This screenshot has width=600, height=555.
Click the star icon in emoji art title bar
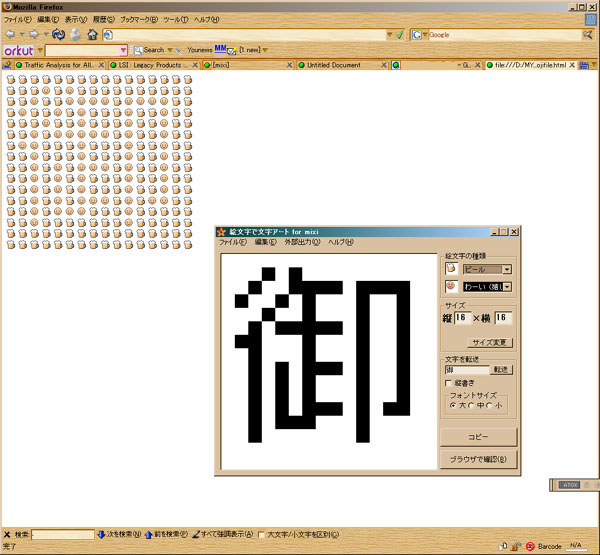221,232
